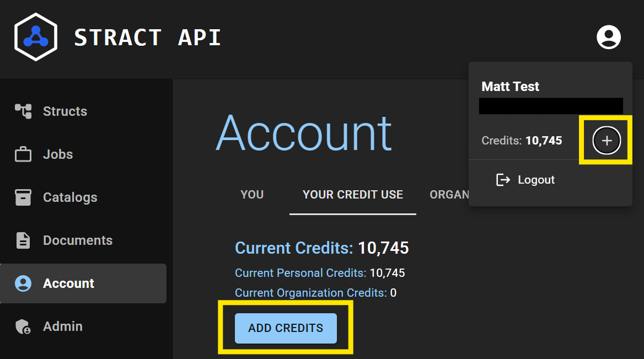The image size is (644, 359).
Task: Switch to the YOU tab
Action: [x=252, y=195]
